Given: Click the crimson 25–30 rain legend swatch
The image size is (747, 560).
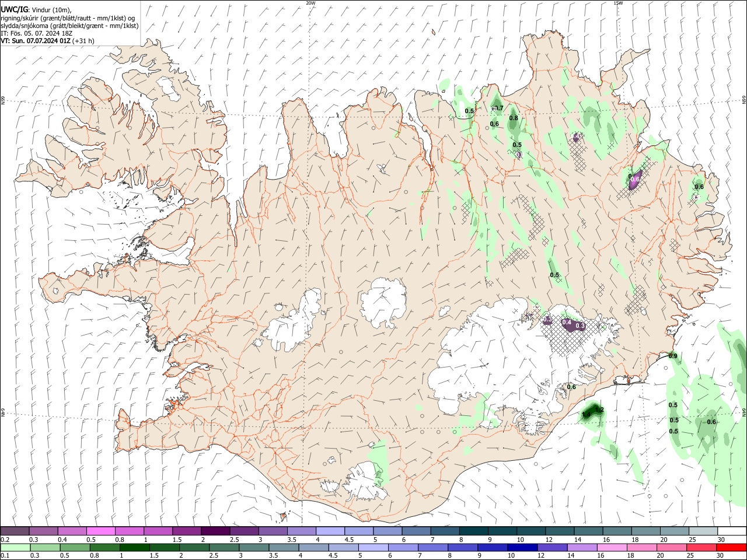Looking at the screenshot, I should coord(701,547).
